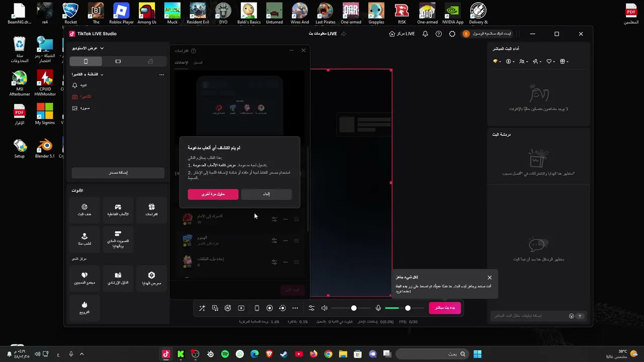Open the audio mixer settings icon

coord(311,308)
